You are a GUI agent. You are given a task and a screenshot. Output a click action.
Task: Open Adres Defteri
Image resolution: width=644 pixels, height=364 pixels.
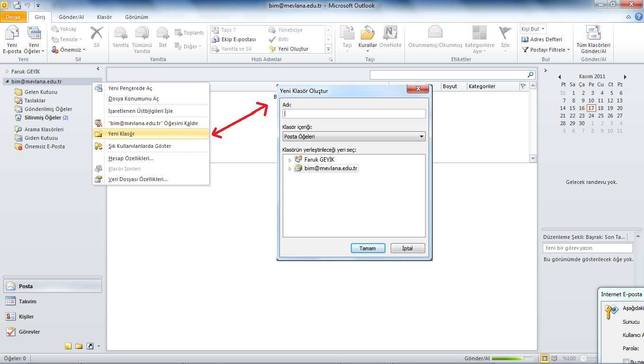click(x=542, y=39)
